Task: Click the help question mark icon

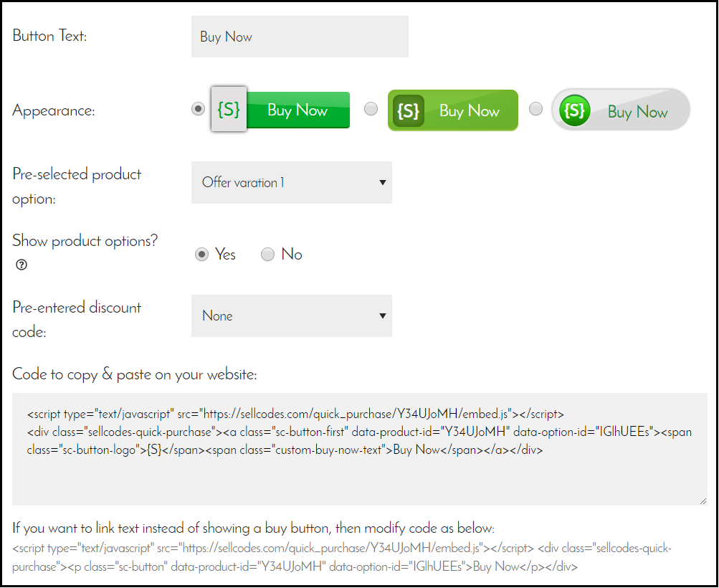Action: coord(22,265)
